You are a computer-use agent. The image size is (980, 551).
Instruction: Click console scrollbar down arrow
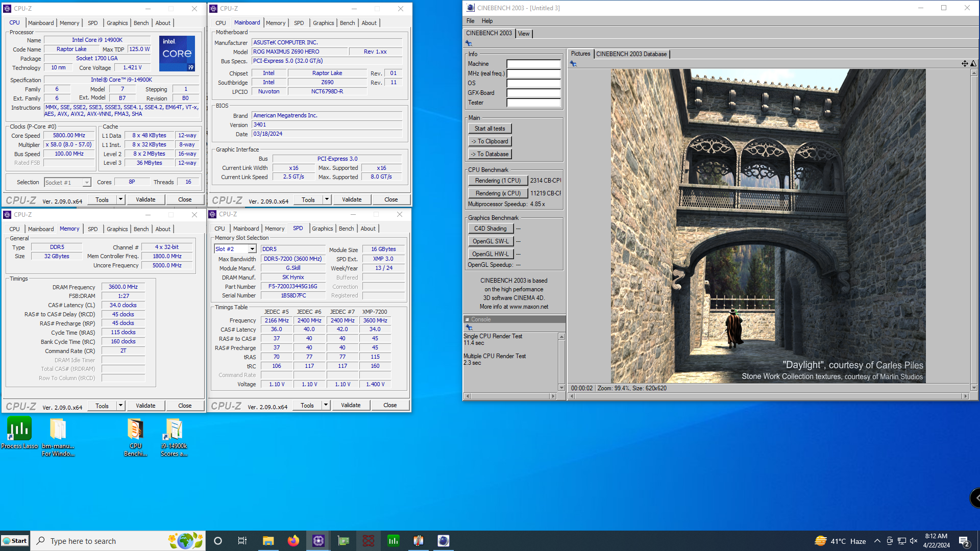[x=561, y=388]
